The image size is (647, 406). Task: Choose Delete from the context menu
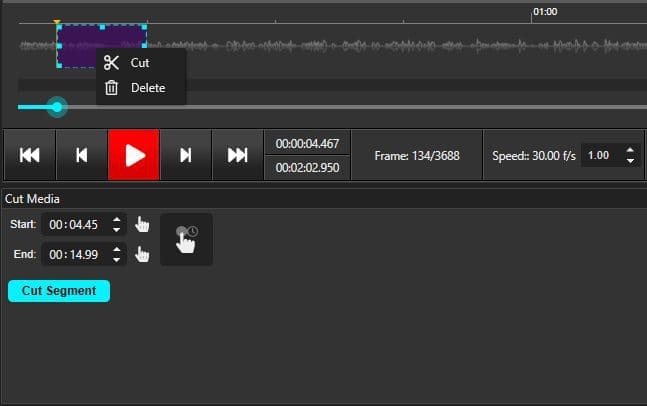(x=147, y=88)
